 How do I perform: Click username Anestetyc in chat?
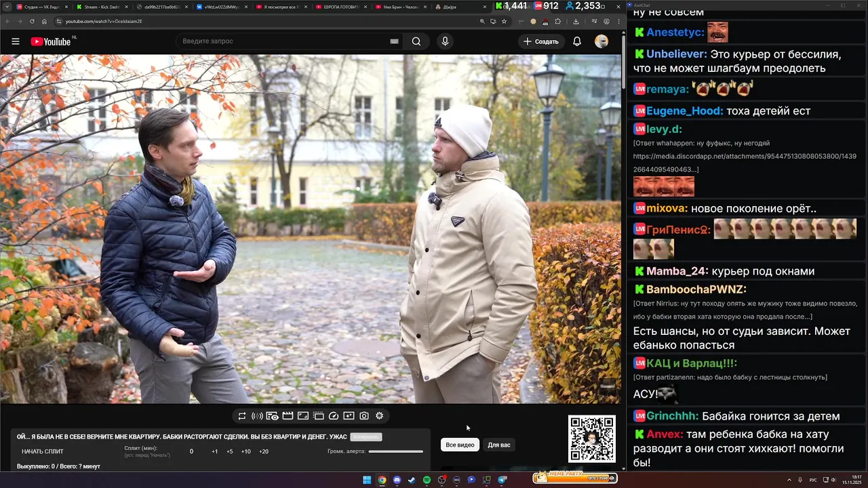[x=675, y=32]
